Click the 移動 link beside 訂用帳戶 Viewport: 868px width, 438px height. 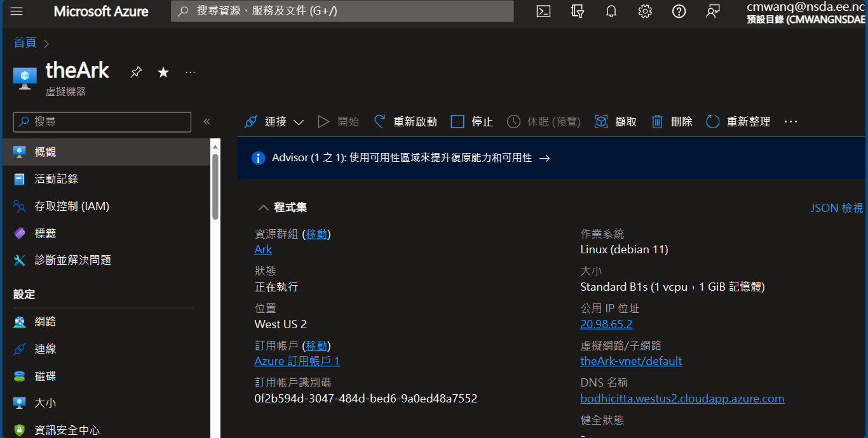pyautogui.click(x=316, y=346)
